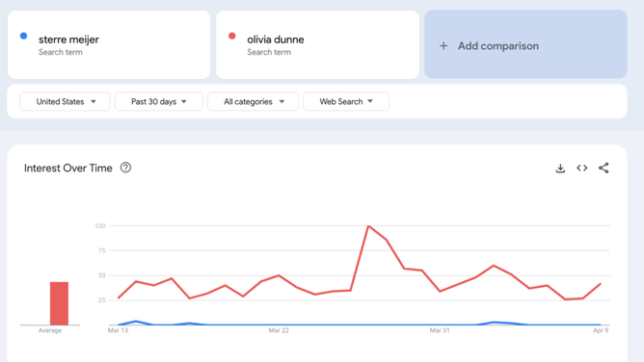Click the Mar 31 axis label
This screenshot has height=362, width=644.
click(440, 330)
